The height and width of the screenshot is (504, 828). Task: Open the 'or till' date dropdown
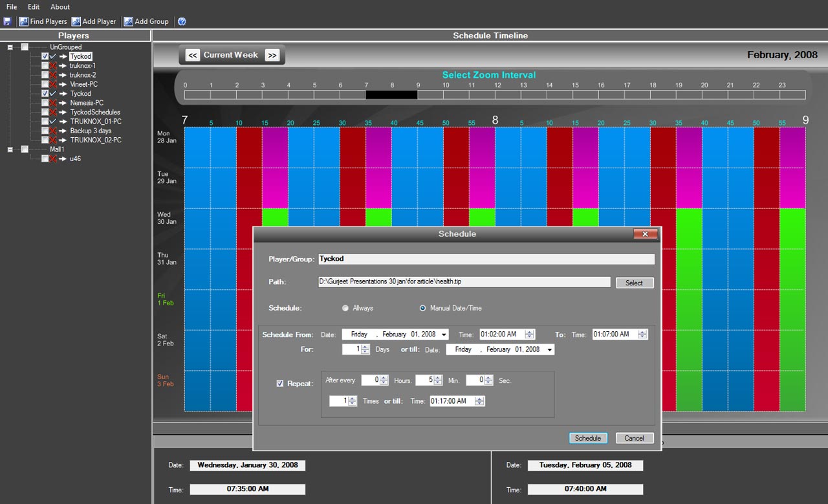[x=549, y=350]
